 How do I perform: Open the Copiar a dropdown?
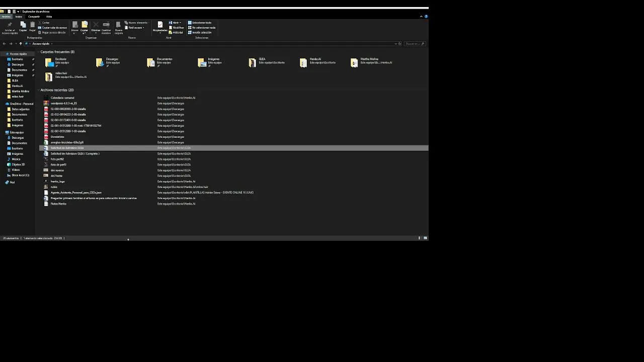point(85,27)
